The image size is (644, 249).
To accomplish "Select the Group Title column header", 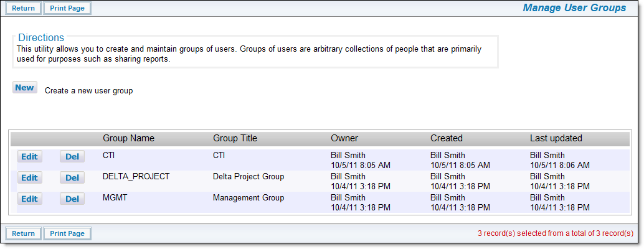I will [x=235, y=138].
